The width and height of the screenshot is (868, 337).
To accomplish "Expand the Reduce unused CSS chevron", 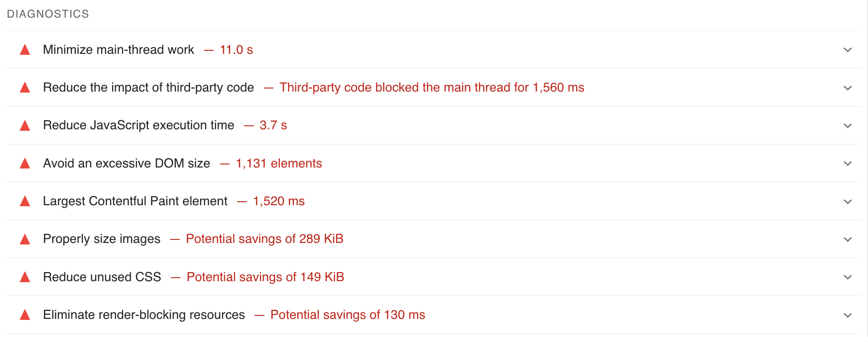I will click(x=847, y=277).
